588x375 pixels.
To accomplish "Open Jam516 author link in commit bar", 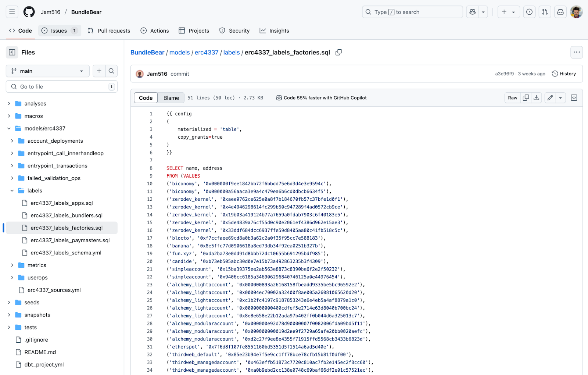I will pyautogui.click(x=157, y=74).
